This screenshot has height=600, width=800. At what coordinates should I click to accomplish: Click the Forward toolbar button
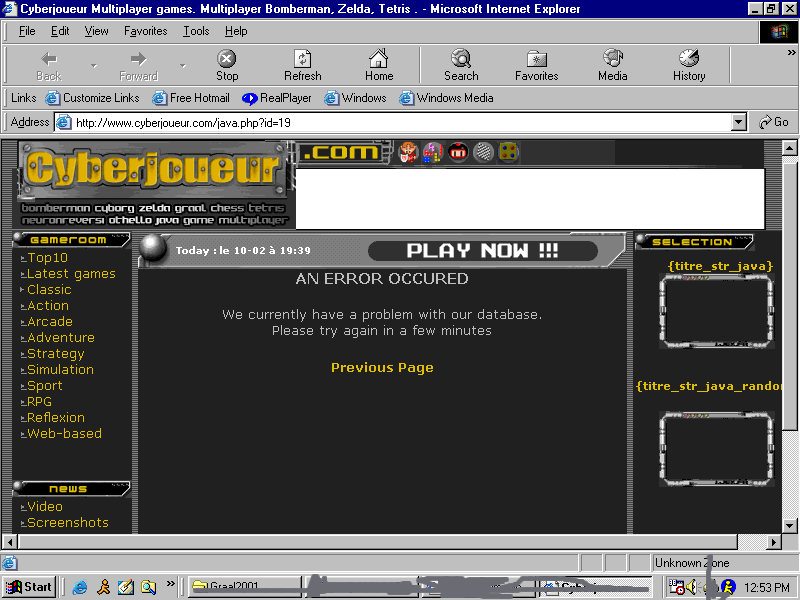click(x=138, y=66)
